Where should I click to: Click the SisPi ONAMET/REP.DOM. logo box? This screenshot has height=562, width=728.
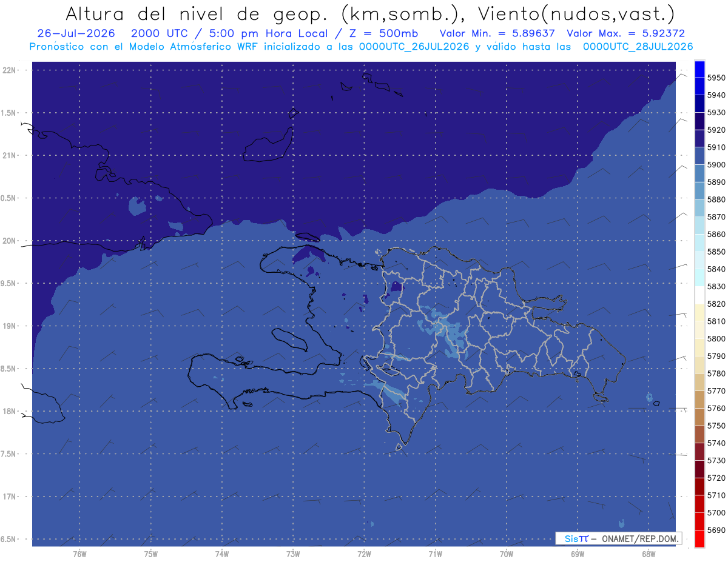pos(618,538)
